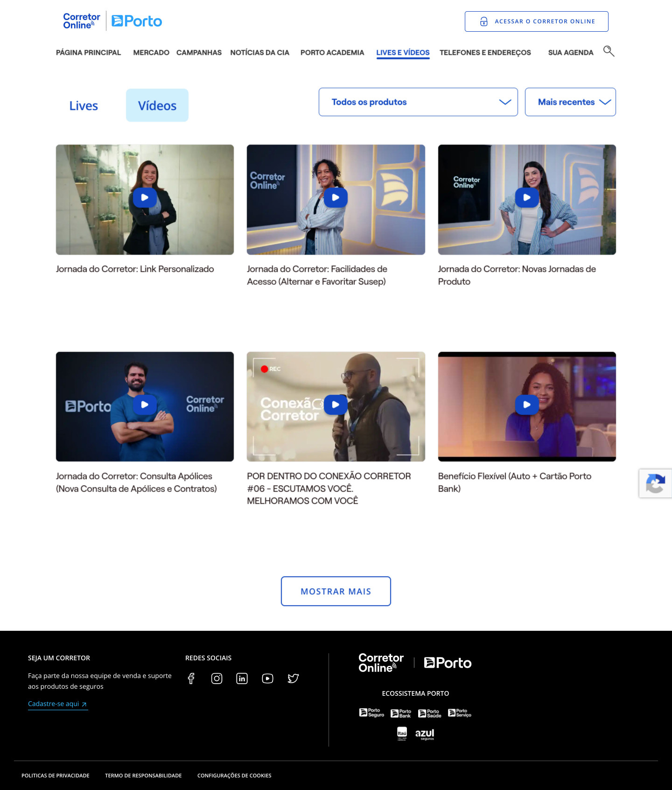672x790 pixels.
Task: Switch to the Lives tab
Action: pos(84,105)
